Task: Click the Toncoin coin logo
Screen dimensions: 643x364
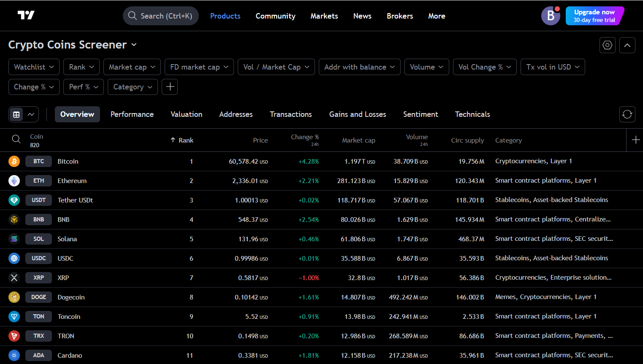Action: pos(14,316)
